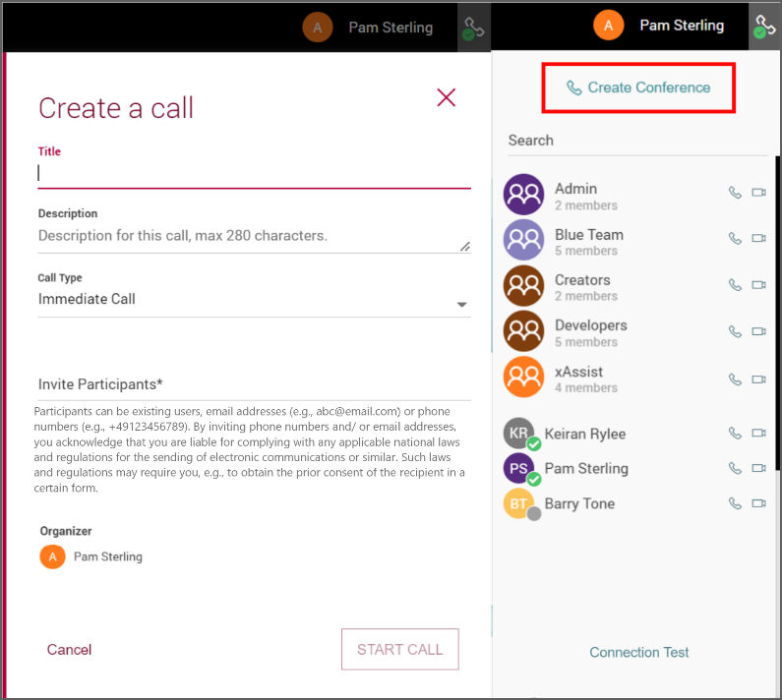Click the Invite Participants field
The image size is (782, 700).
tap(255, 384)
